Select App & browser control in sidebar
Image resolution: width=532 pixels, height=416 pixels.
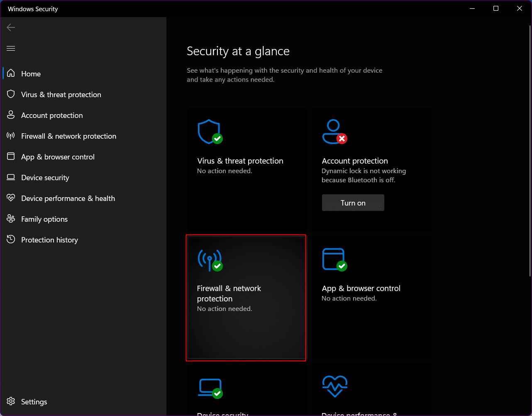point(83,157)
